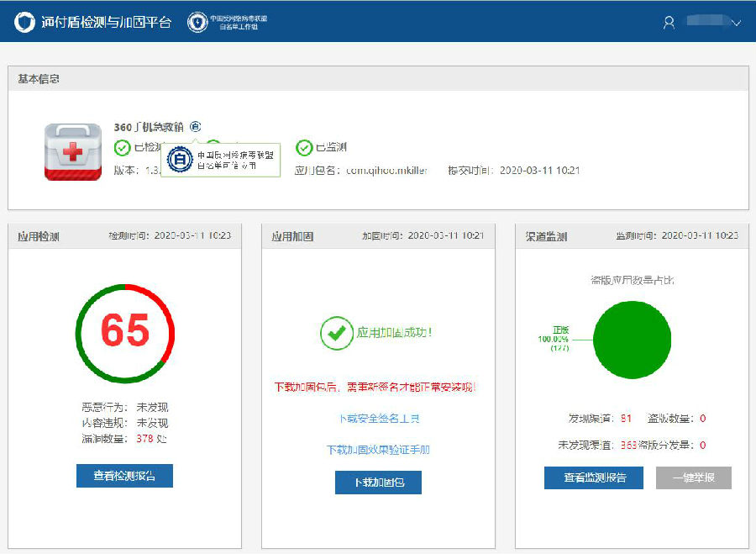Click the 通付盾 shield logo icon

tap(24, 22)
